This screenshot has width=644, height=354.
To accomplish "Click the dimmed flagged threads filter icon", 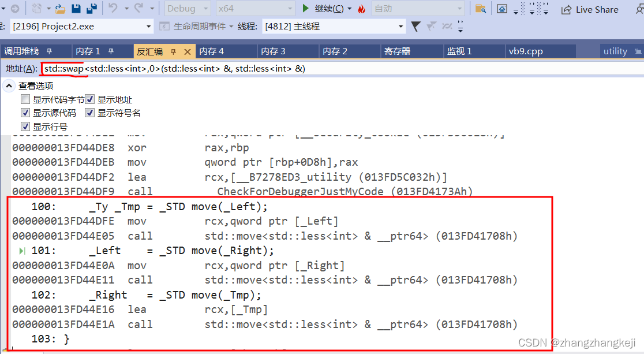I will [x=431, y=27].
